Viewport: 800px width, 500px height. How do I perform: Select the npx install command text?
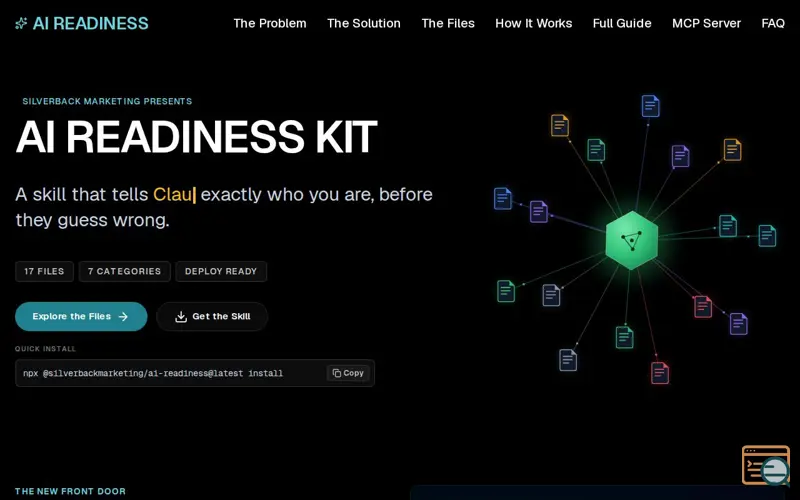click(x=153, y=373)
